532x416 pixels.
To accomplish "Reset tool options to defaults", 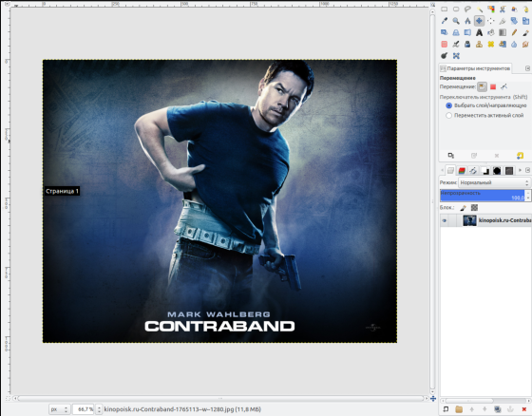I will [520, 156].
